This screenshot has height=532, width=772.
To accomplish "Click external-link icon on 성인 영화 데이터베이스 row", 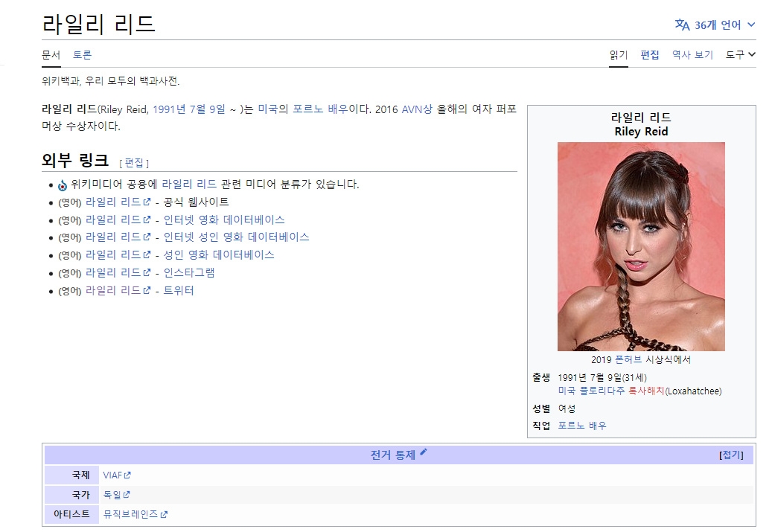I will click(147, 255).
